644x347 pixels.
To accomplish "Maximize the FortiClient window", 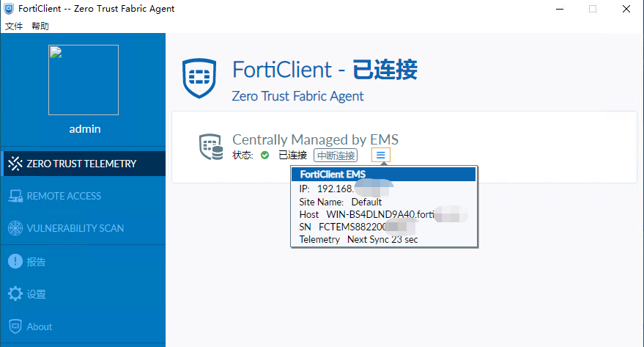I will click(x=592, y=9).
